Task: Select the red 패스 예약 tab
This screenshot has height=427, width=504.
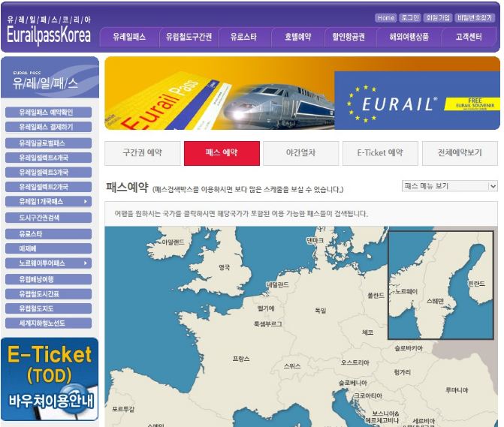Action: point(222,153)
